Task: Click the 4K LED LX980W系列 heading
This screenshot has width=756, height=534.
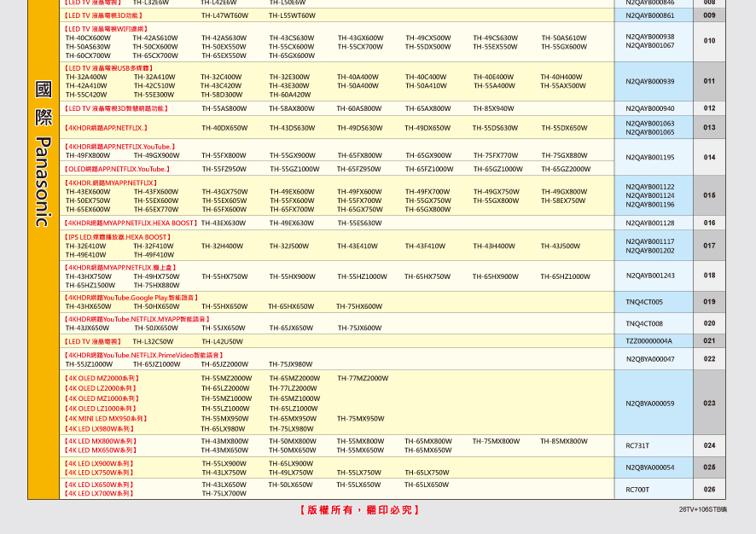Action: click(x=99, y=429)
